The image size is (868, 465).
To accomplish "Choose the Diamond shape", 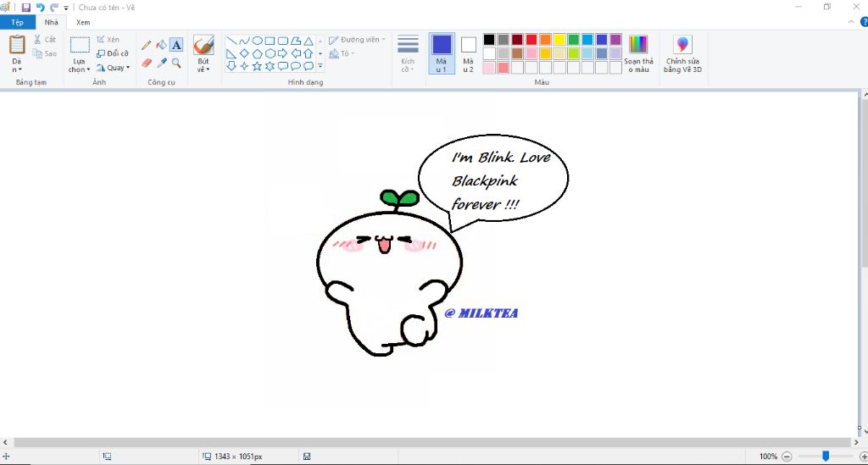I will tap(244, 53).
